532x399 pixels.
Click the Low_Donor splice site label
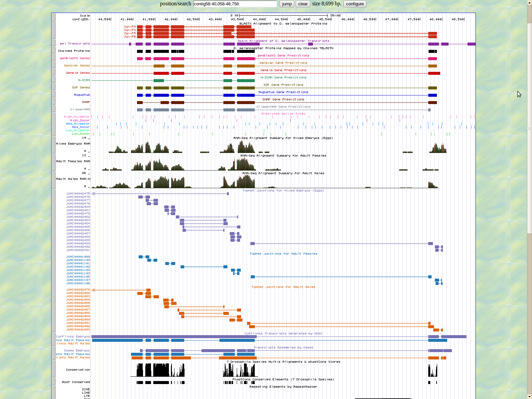(x=81, y=134)
